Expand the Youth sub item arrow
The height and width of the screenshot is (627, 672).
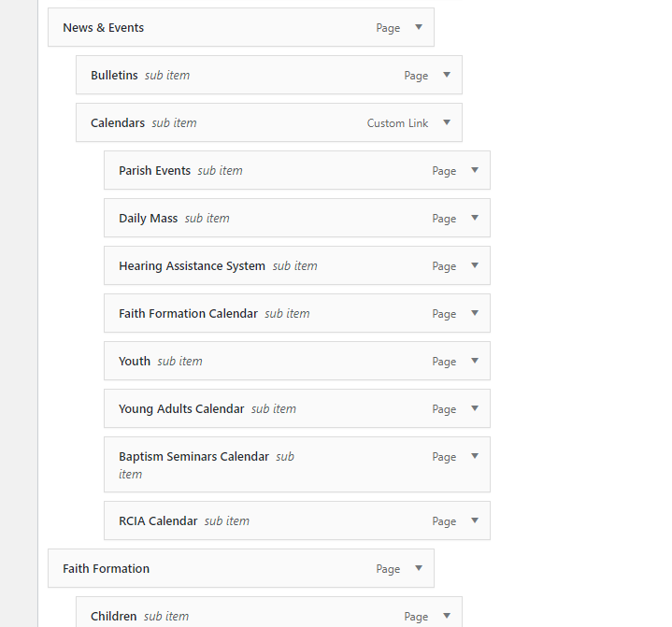[x=475, y=361]
